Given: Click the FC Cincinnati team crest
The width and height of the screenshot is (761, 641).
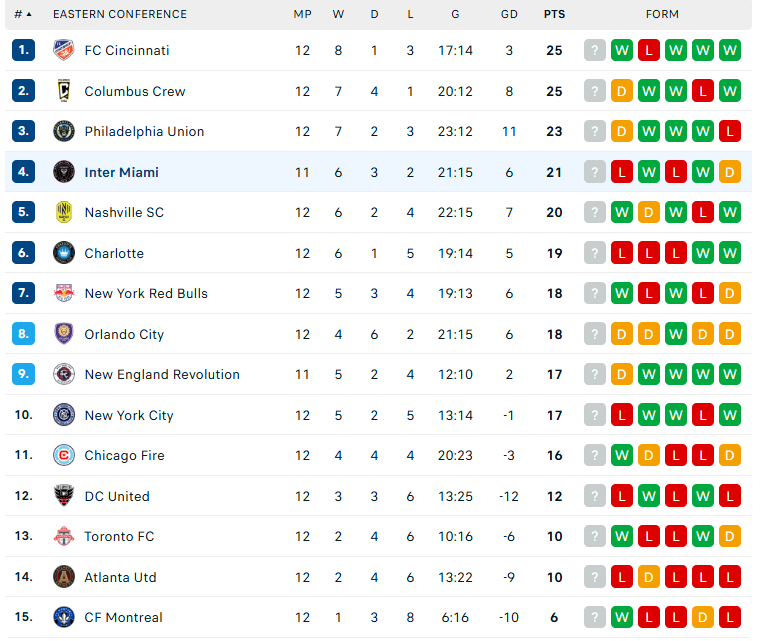Looking at the screenshot, I should [x=64, y=50].
